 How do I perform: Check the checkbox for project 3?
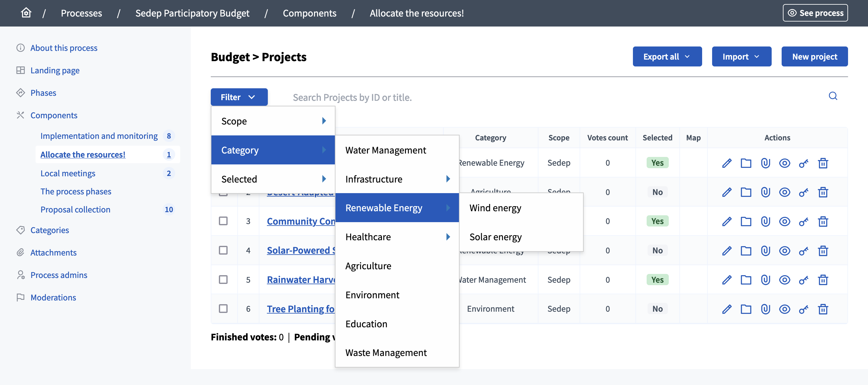click(x=224, y=221)
